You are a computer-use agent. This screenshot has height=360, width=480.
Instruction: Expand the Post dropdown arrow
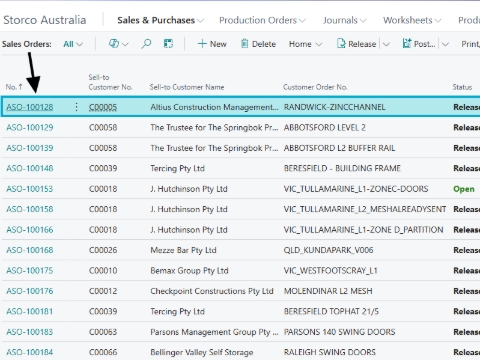coord(445,44)
